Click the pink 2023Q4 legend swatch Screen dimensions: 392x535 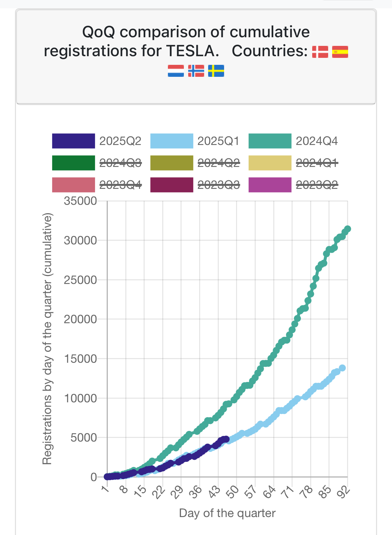(x=73, y=185)
